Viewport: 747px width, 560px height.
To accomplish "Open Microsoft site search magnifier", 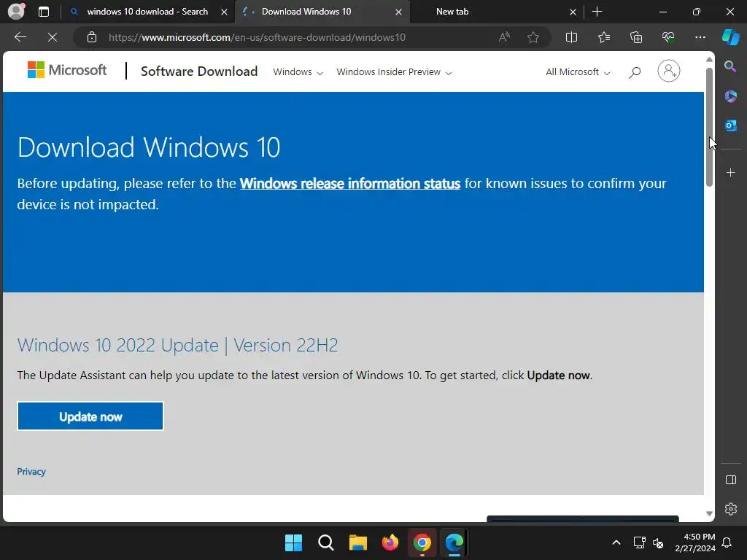I will (634, 72).
